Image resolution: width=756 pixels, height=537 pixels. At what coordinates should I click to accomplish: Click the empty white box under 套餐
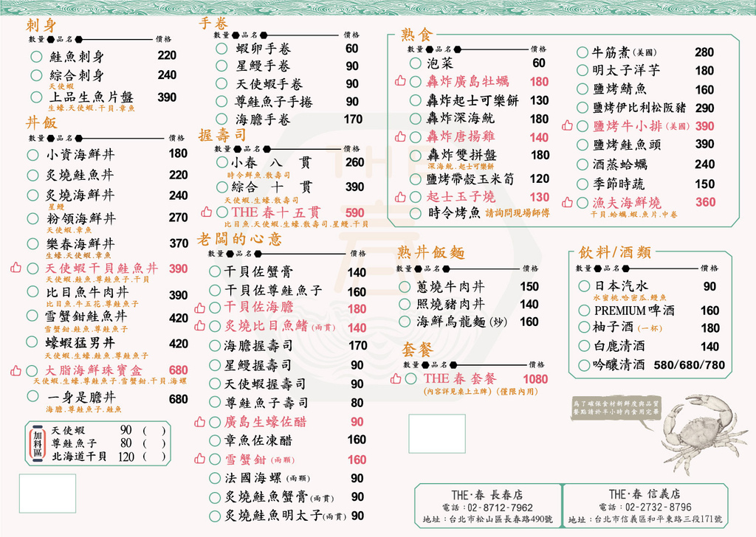pyautogui.click(x=437, y=434)
